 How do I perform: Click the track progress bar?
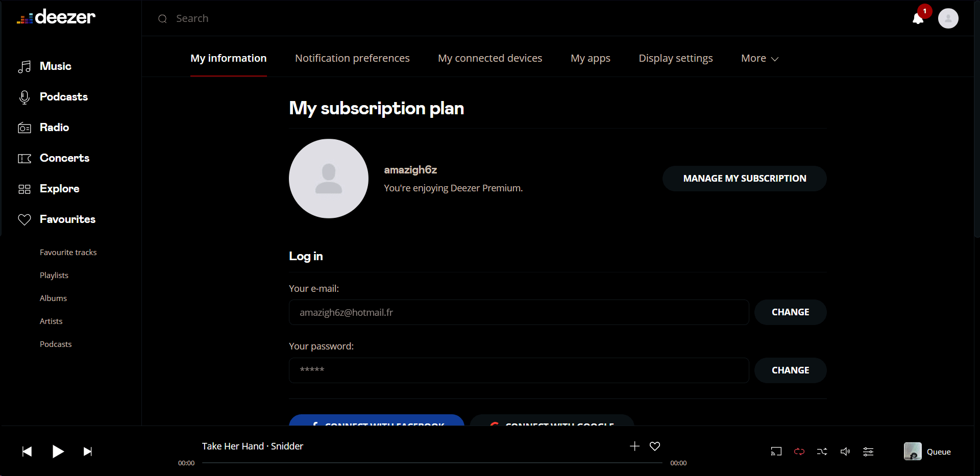pyautogui.click(x=432, y=463)
